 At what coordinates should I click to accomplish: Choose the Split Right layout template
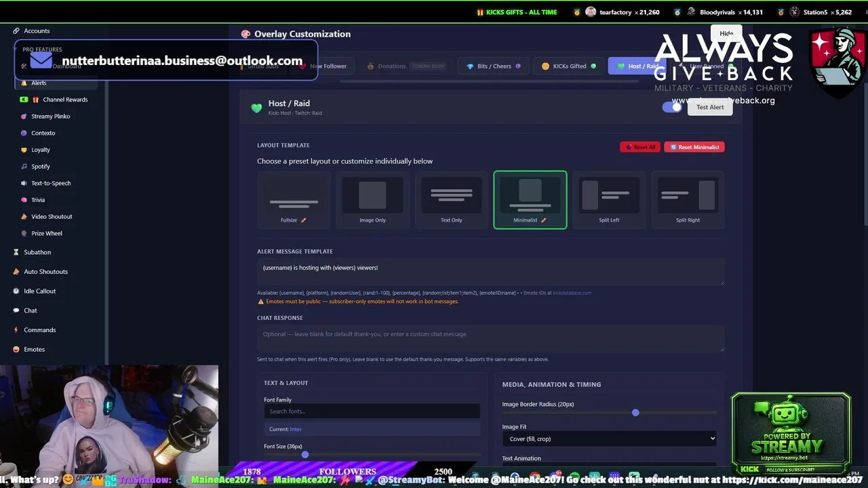688,200
